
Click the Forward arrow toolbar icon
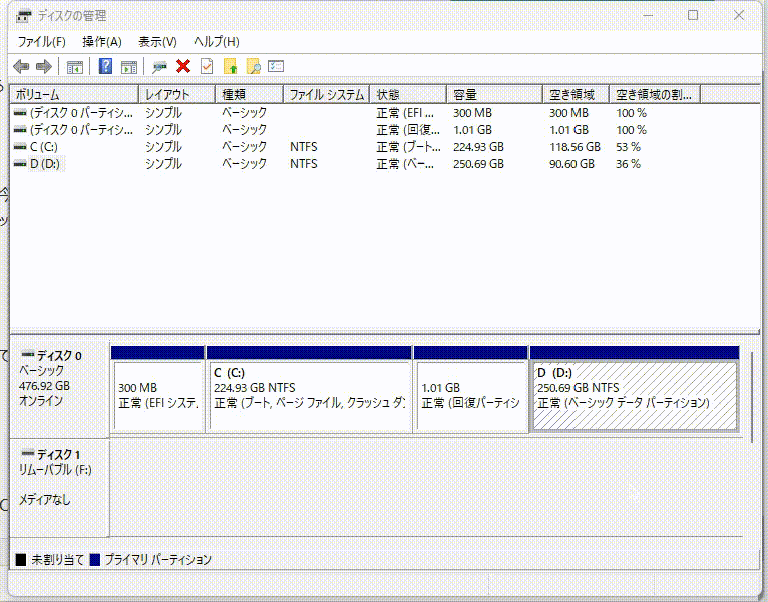point(43,66)
